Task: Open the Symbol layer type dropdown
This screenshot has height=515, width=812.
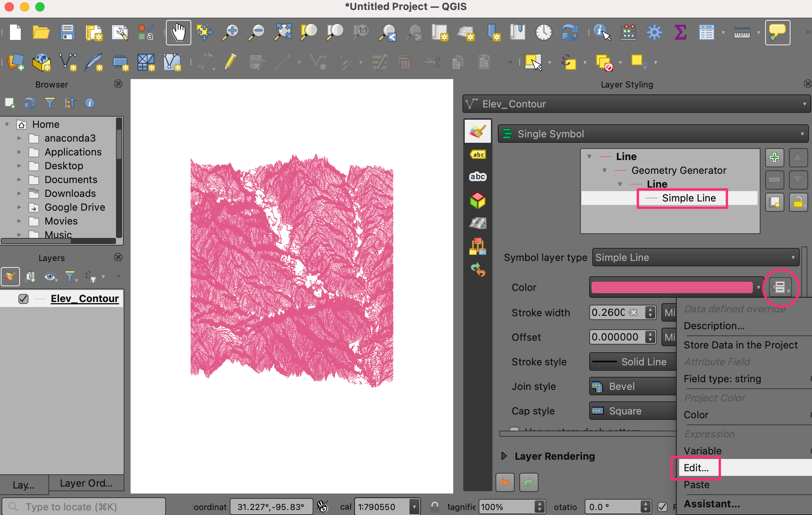Action: 695,257
